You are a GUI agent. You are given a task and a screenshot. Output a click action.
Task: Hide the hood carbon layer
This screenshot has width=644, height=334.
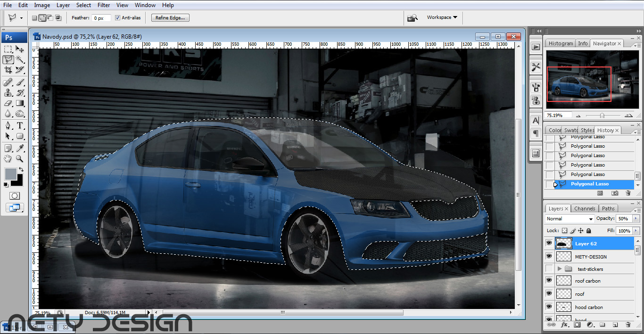pyautogui.click(x=549, y=307)
